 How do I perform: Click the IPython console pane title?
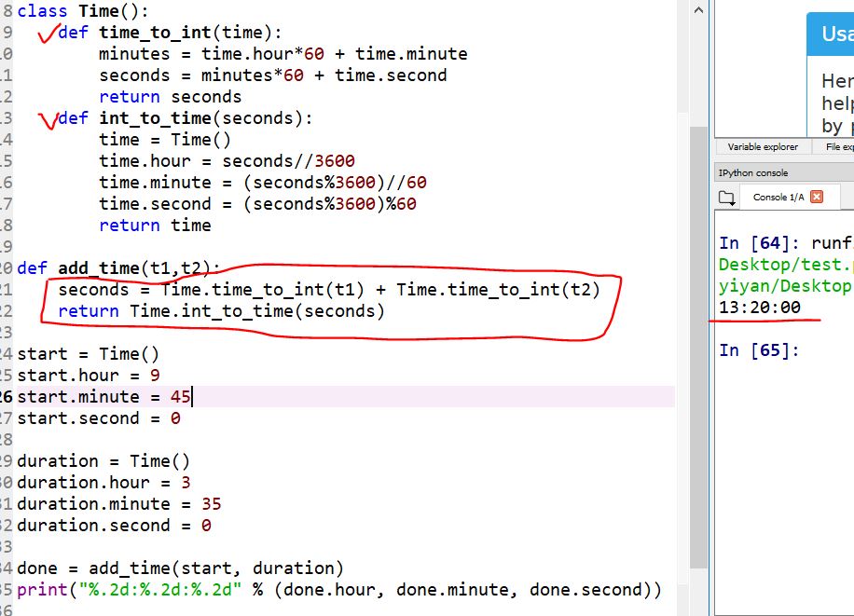[x=752, y=173]
